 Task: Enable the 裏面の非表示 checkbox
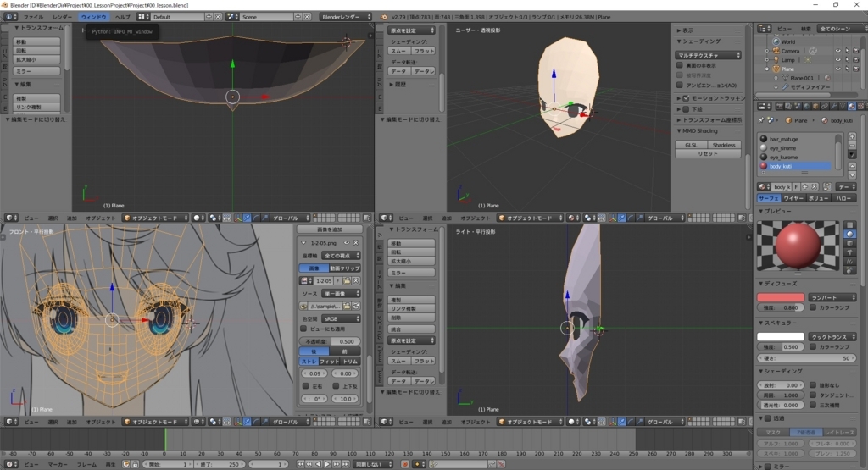680,65
